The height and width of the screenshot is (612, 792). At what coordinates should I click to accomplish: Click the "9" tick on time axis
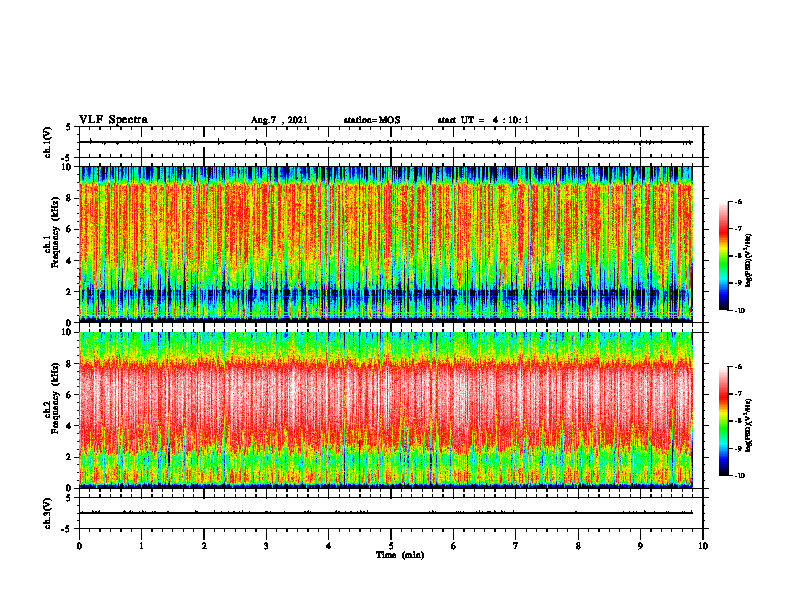click(640, 546)
